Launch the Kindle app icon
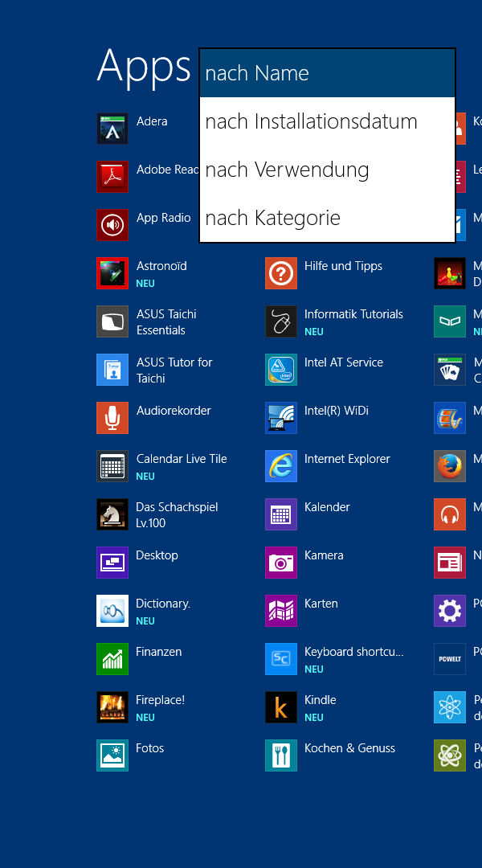Image resolution: width=482 pixels, height=868 pixels. [x=280, y=707]
